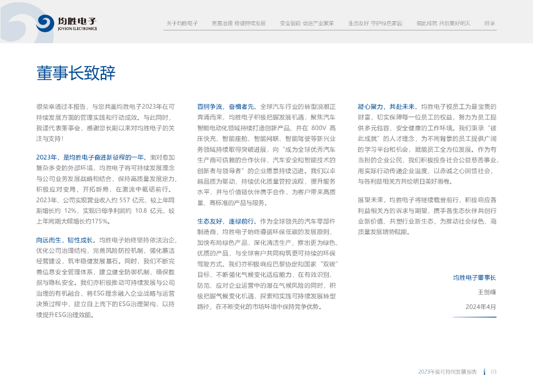Click the 向远而生，韧性成长 heading
Viewport: 533px width, 392px height.
click(64, 240)
